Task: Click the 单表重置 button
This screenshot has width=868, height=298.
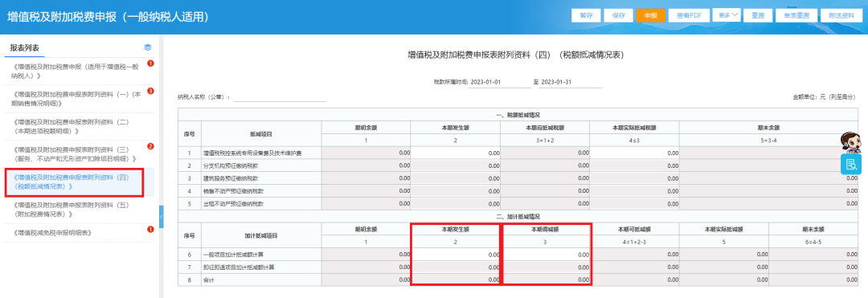Action: [x=796, y=15]
